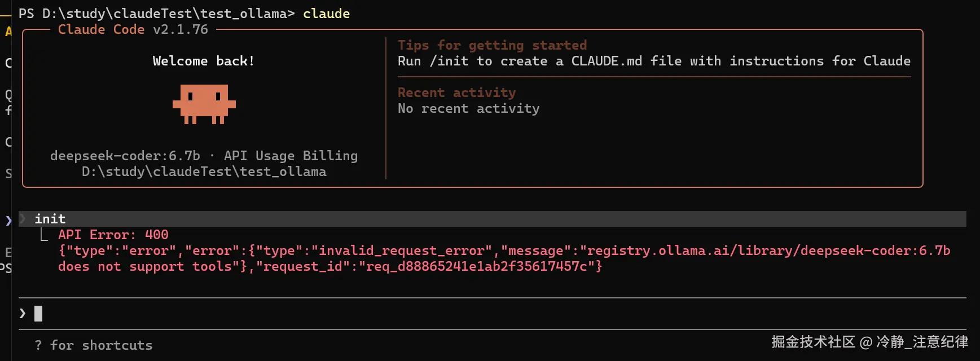The image size is (980, 361).
Task: Click the chevron beside the init command
Action: pyautogui.click(x=23, y=219)
